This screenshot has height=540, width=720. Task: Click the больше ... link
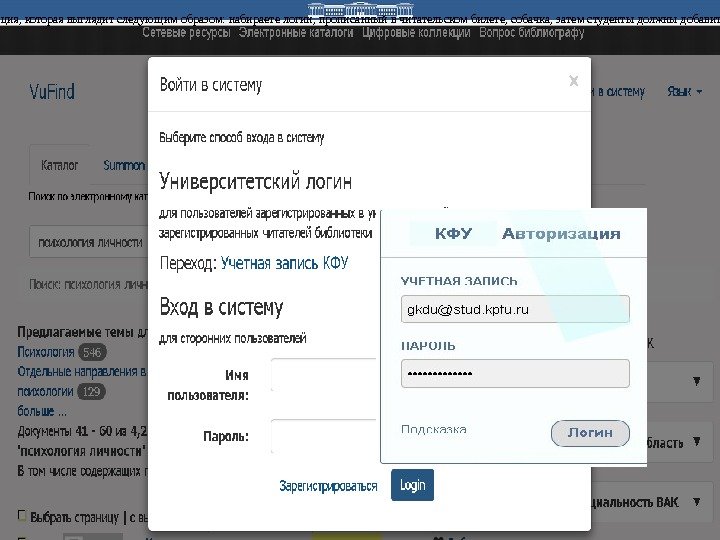(42, 411)
